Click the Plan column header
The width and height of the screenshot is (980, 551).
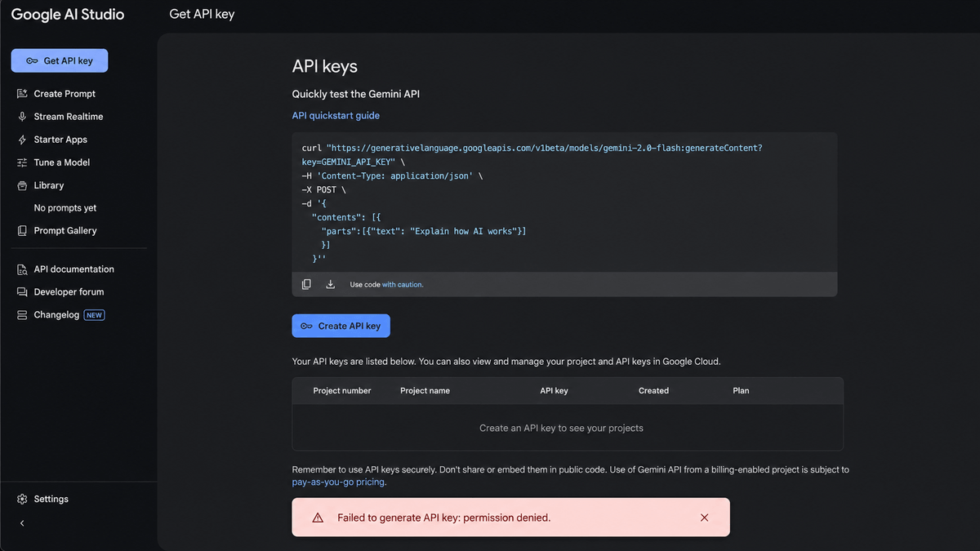[741, 391]
